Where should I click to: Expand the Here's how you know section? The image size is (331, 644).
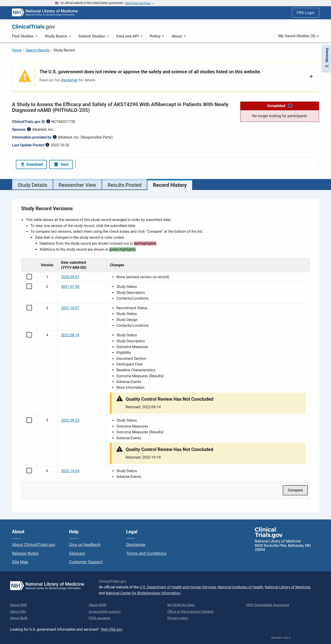[x=140, y=3]
